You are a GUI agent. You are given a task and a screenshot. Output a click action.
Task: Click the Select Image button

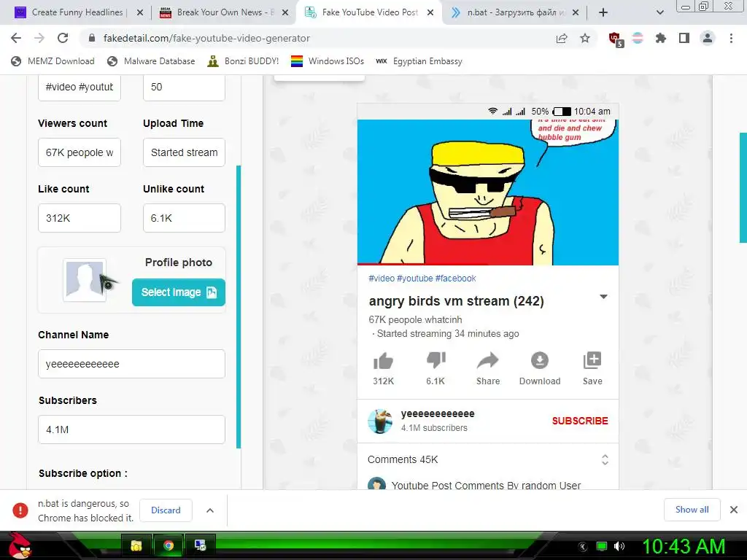pyautogui.click(x=179, y=292)
